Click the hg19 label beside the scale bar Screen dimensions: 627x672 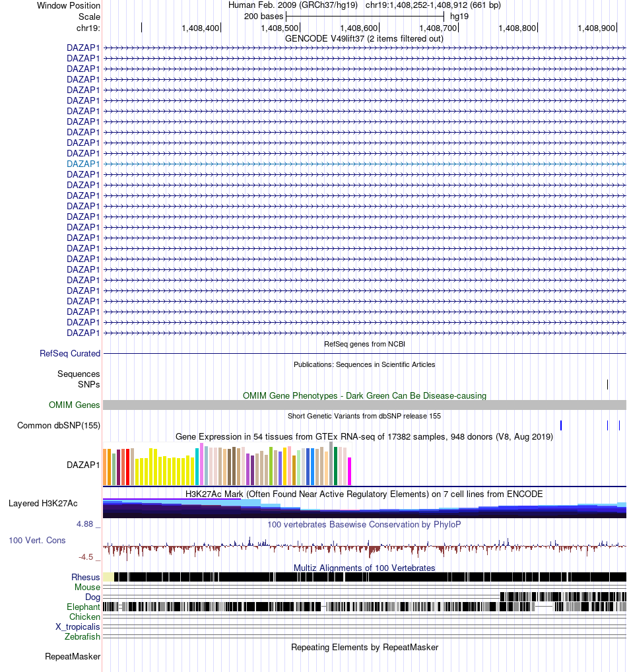click(459, 17)
